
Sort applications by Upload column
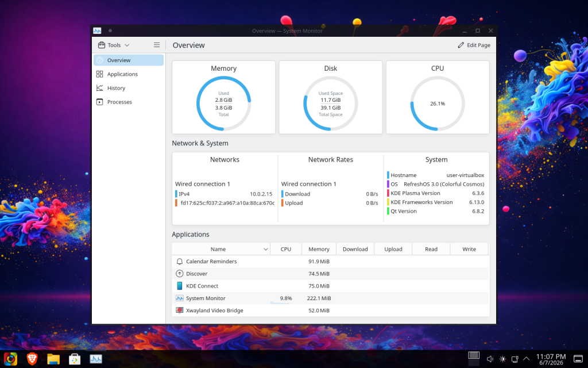pos(393,249)
